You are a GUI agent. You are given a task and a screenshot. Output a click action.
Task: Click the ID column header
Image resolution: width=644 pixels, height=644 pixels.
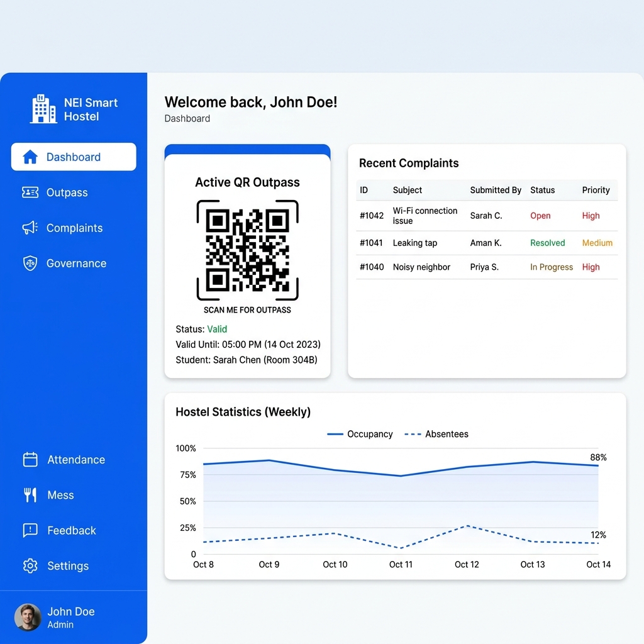(364, 190)
